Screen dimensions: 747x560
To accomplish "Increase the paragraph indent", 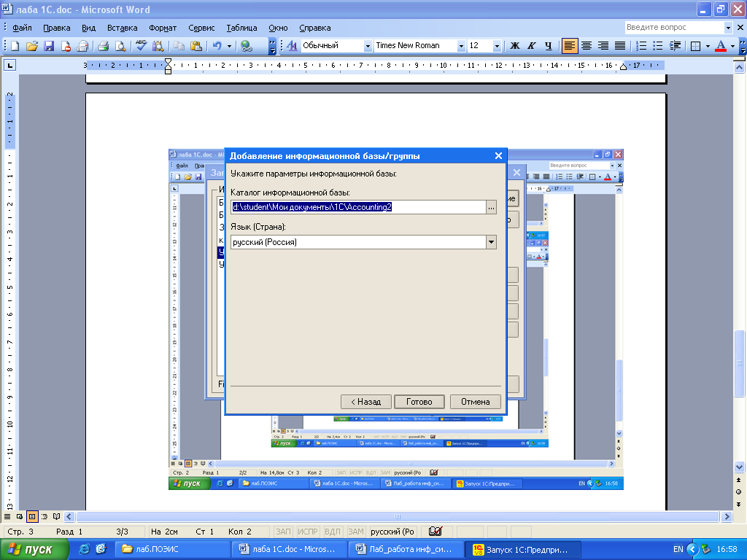I will tap(675, 46).
